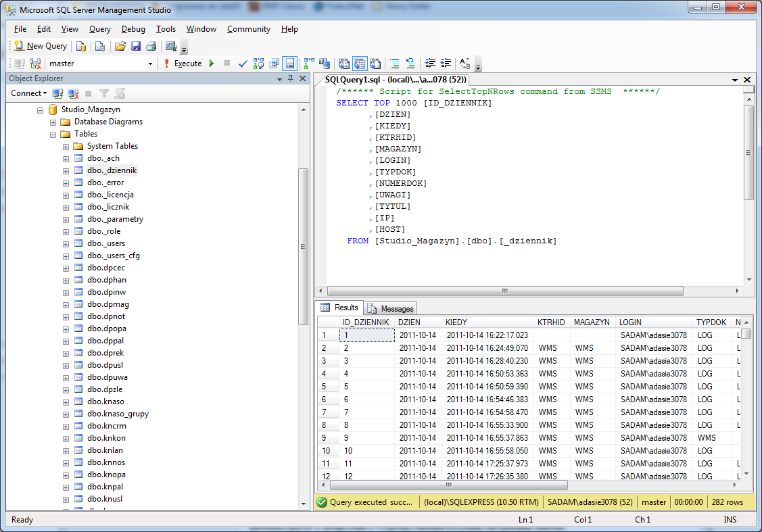
Task: Open the master database dropdown
Action: point(150,64)
